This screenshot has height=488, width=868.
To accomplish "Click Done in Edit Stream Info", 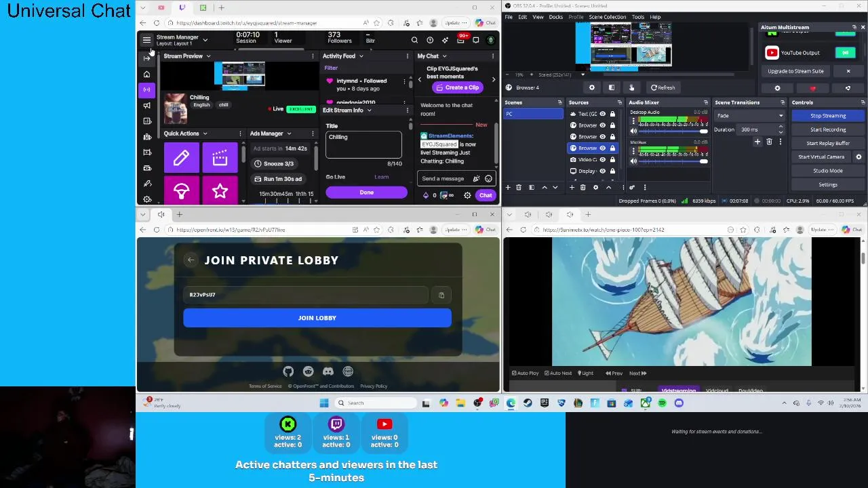I will pos(366,192).
